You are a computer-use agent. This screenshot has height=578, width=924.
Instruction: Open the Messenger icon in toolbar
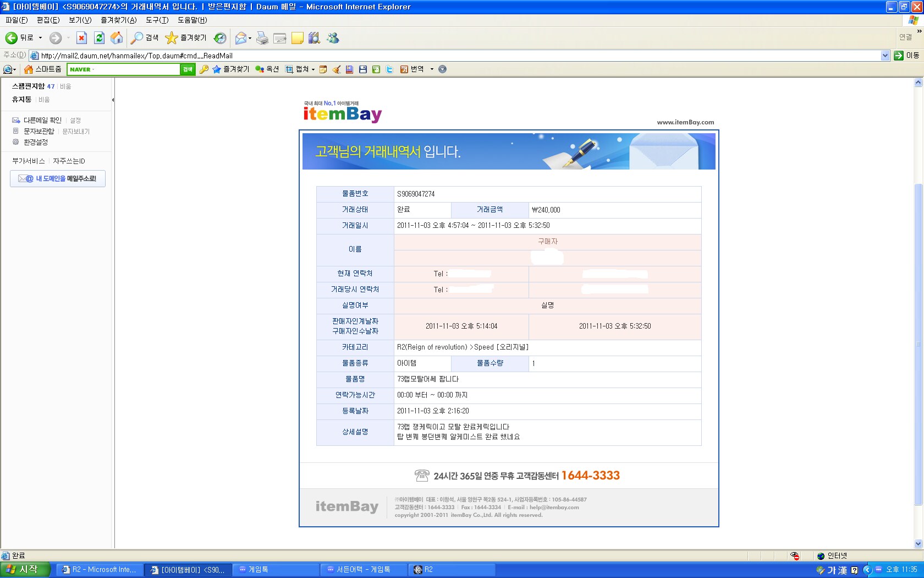333,38
